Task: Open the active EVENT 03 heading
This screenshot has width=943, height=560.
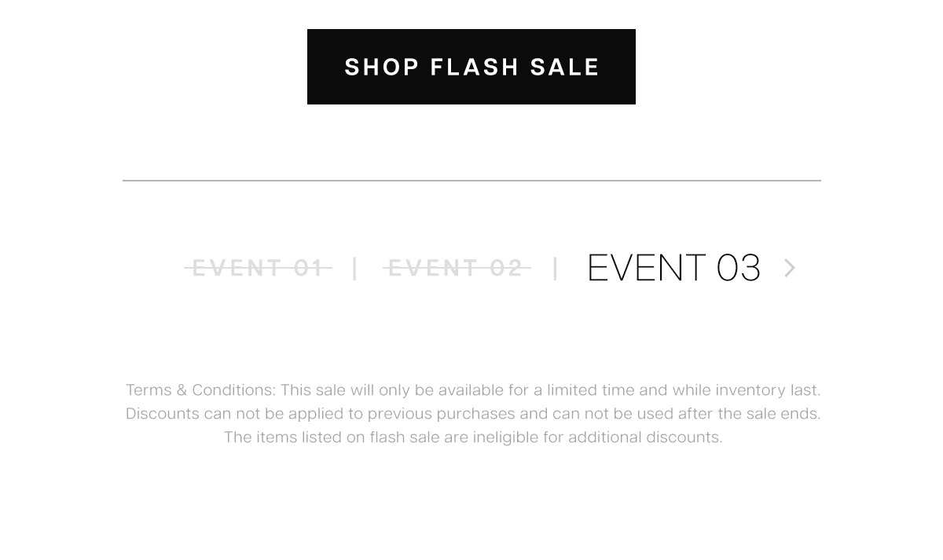Action: pyautogui.click(x=673, y=268)
